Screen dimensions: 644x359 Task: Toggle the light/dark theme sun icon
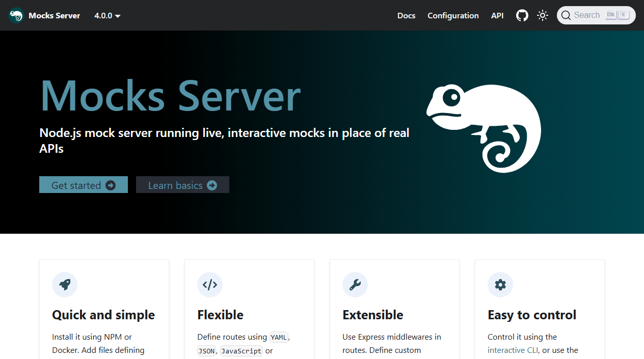click(x=542, y=15)
